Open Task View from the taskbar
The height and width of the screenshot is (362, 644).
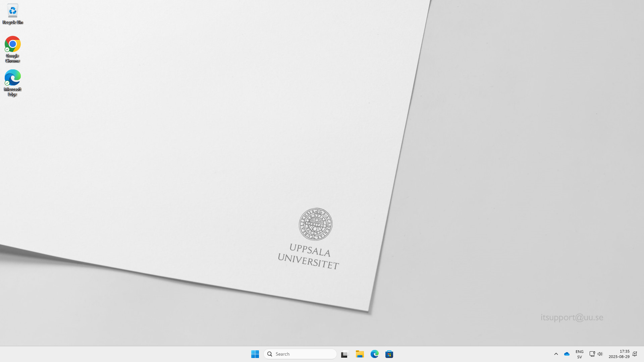click(345, 354)
